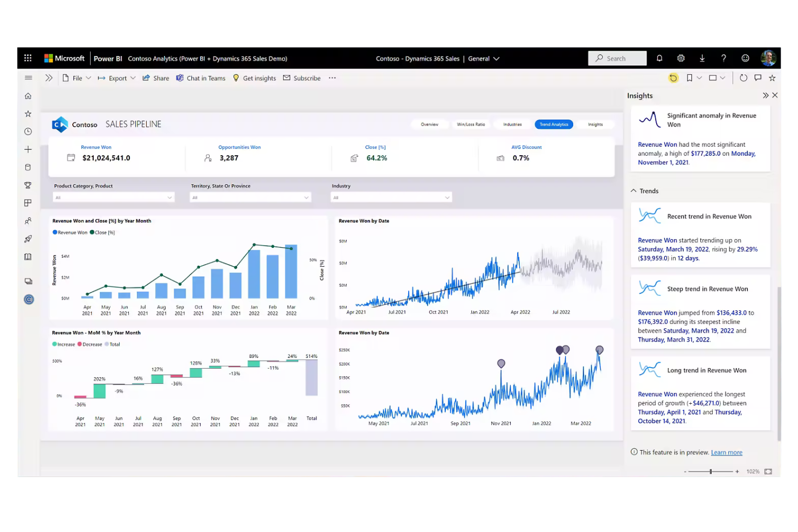The width and height of the screenshot is (798, 532).
Task: Select the Significant anomaly in Revenue Won card
Action: tap(700, 139)
